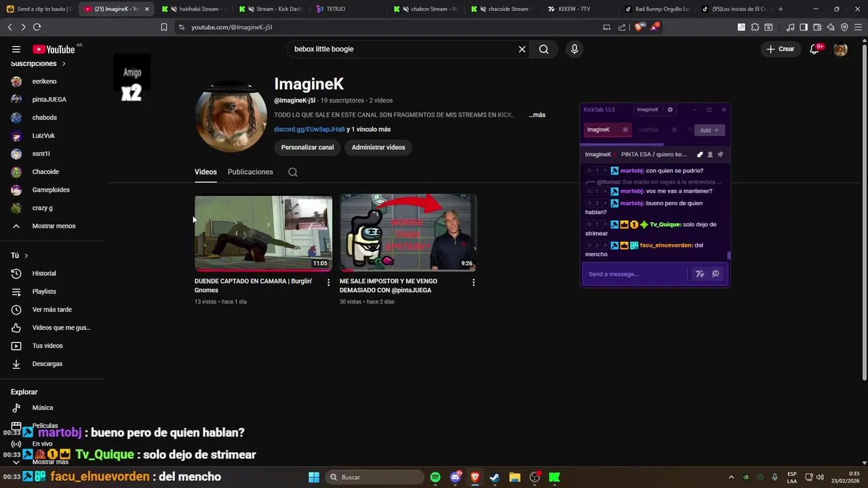Add a chatroom in KickTalk
The width and height of the screenshot is (868, 488).
coord(709,130)
